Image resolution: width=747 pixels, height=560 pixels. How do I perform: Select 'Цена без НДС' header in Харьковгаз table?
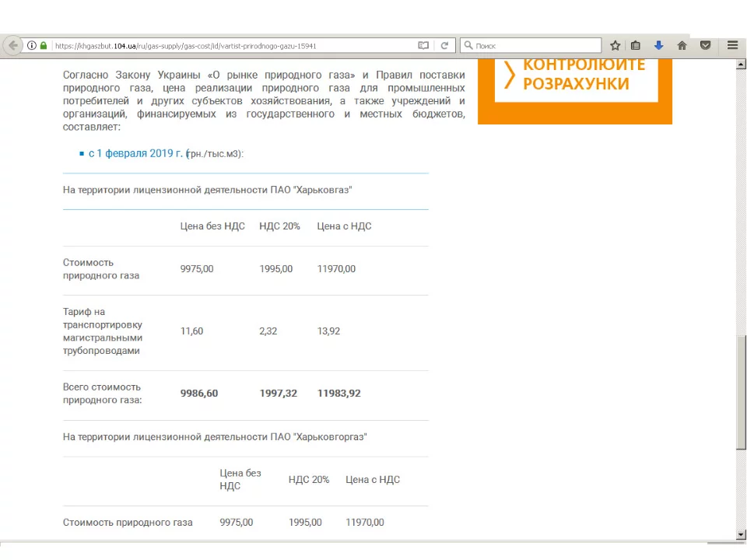point(212,226)
